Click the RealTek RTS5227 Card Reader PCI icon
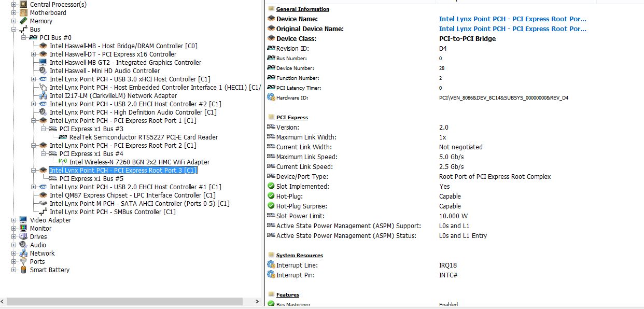The width and height of the screenshot is (644, 309). click(x=63, y=137)
